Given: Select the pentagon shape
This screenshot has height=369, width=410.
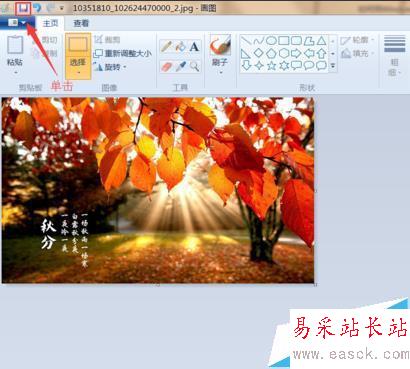Looking at the screenshot, I should point(271,53).
